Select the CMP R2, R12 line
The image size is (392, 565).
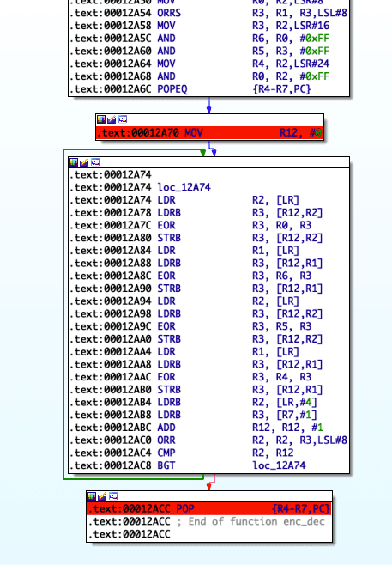(x=182, y=453)
